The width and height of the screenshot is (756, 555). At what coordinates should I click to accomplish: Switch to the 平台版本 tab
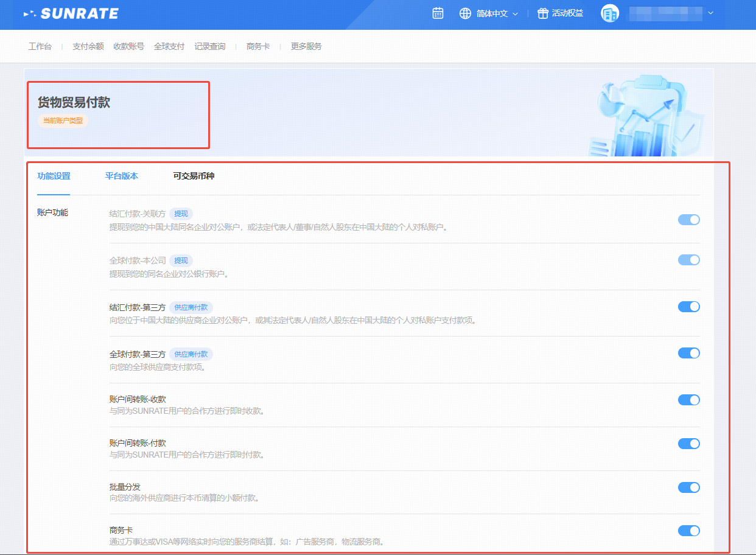(122, 176)
